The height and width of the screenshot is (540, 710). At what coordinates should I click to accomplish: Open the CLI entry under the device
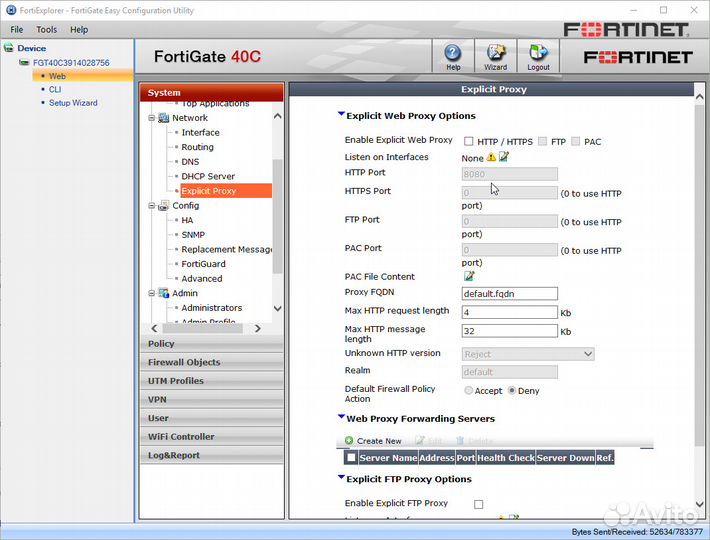tap(55, 89)
